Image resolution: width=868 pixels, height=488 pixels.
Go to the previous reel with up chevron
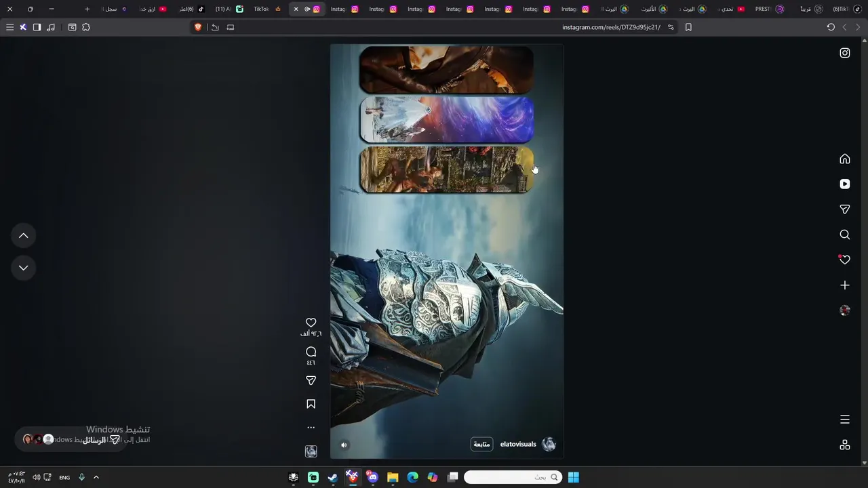(23, 235)
